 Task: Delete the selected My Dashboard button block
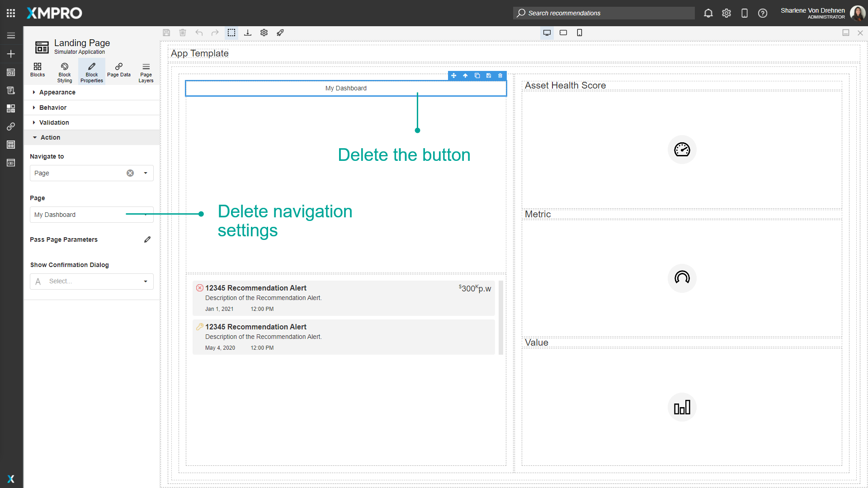click(x=500, y=75)
